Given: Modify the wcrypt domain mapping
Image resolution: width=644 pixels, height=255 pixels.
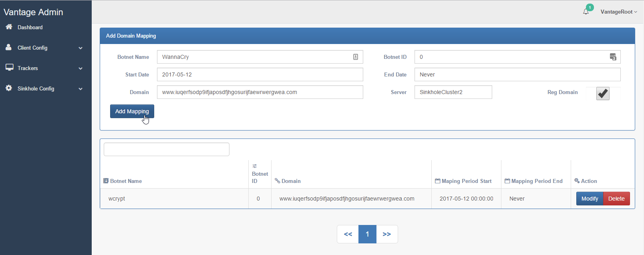Looking at the screenshot, I should [x=590, y=199].
